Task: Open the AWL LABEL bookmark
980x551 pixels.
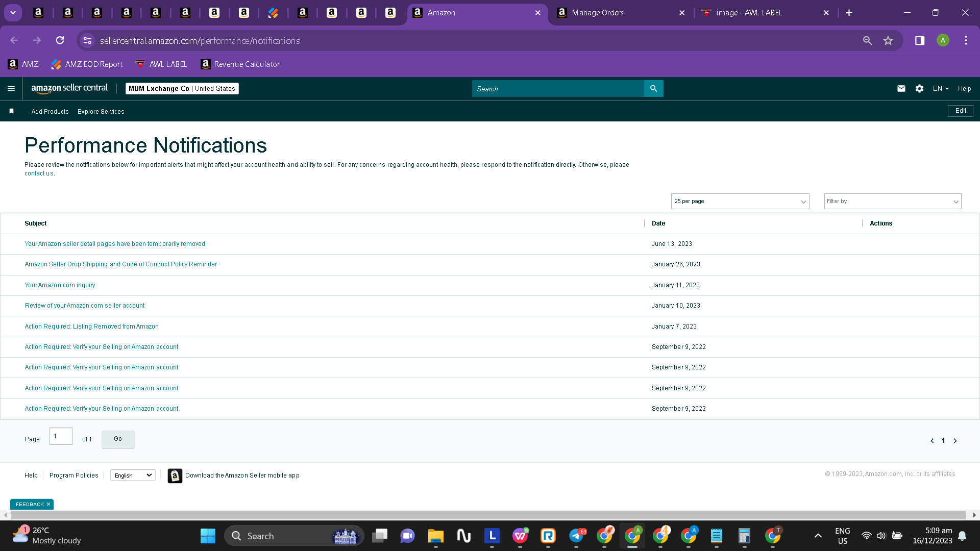Action: coord(161,64)
